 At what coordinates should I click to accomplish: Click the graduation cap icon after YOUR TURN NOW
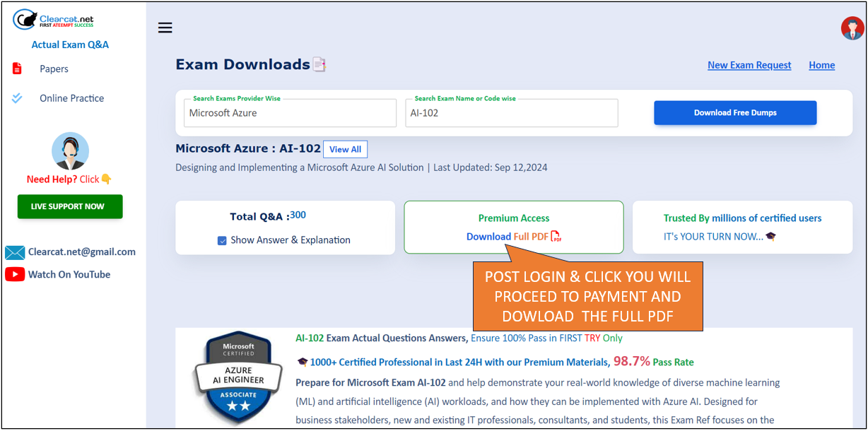coord(770,237)
